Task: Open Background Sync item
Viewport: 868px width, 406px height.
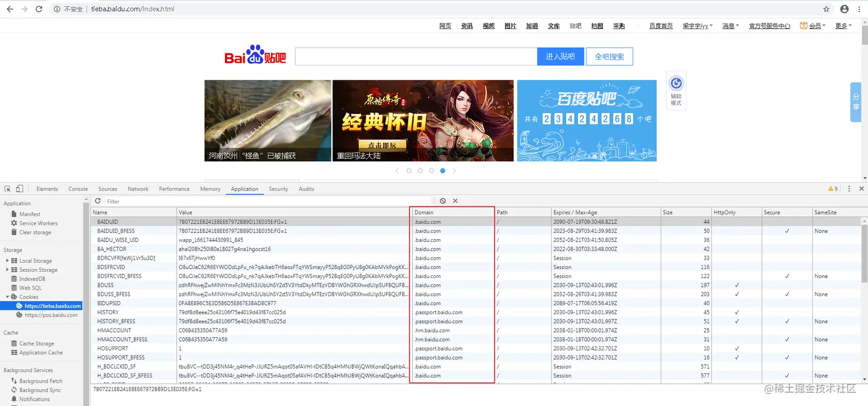Action: (x=40, y=390)
